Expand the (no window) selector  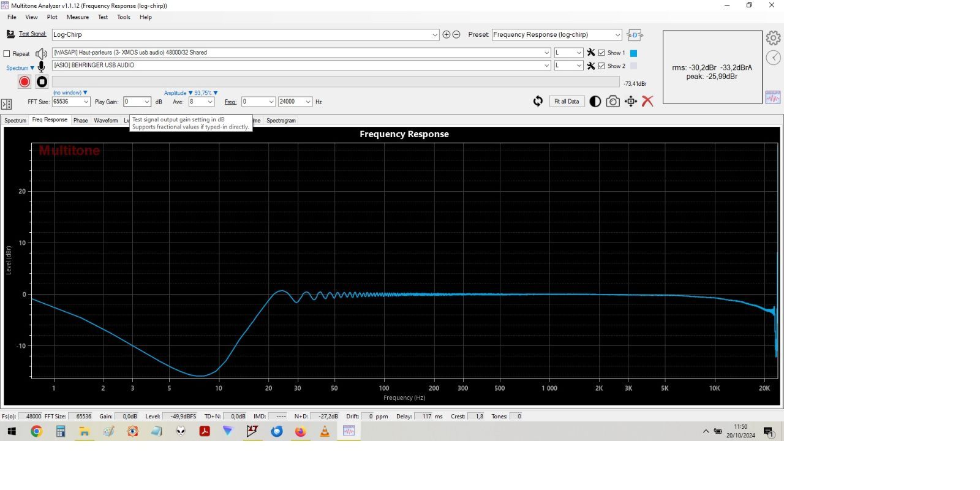70,92
